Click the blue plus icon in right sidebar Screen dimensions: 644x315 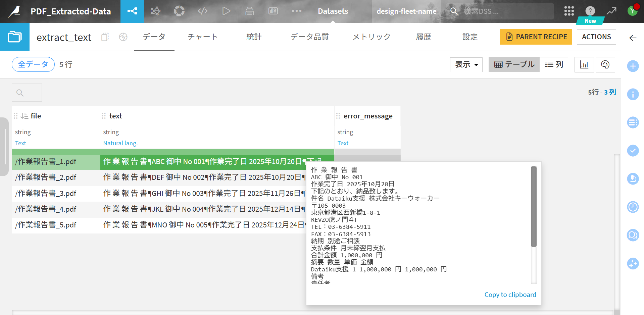[x=633, y=66]
